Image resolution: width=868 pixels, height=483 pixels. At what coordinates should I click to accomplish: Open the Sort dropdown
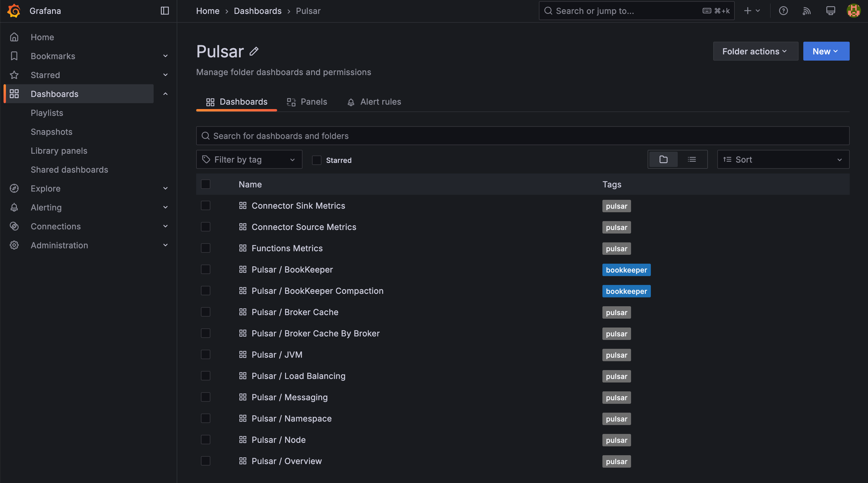pyautogui.click(x=783, y=159)
